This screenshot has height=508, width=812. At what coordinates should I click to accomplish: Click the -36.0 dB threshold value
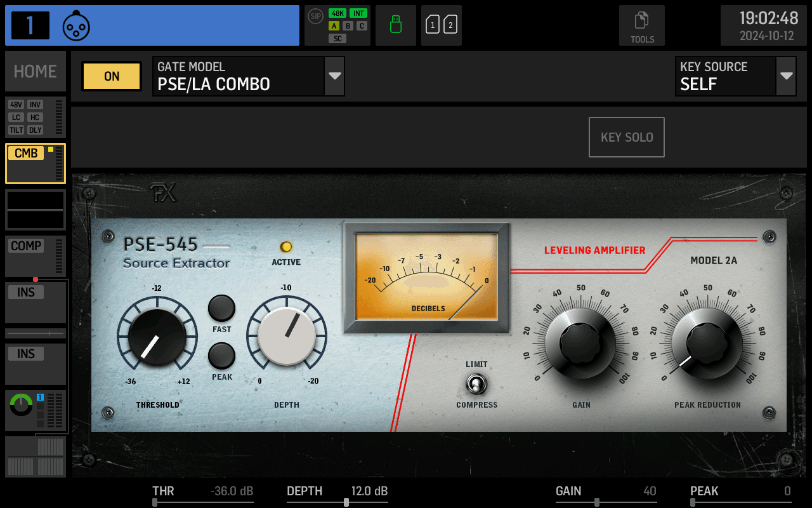(232, 491)
